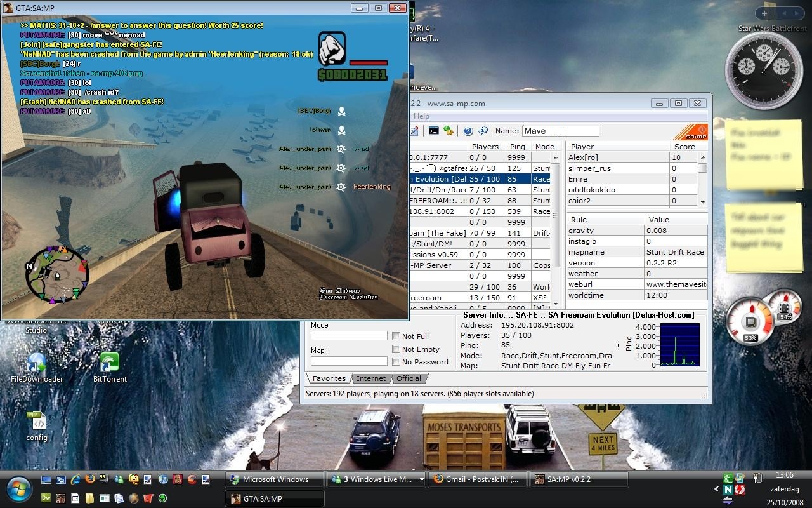Click the Mode filter input field
This screenshot has height=508, width=812.
[x=349, y=335]
